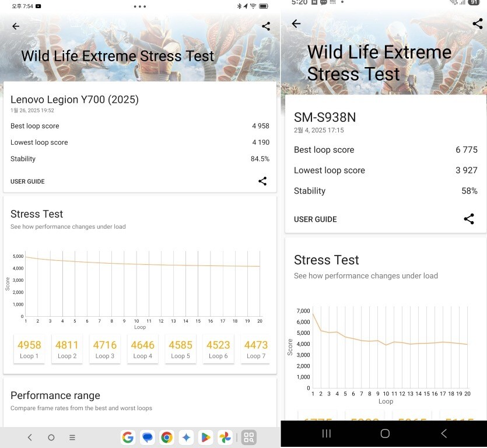Screen dimensions: 487x448
Task: Tap the tablet's three-line recents button
Action: click(72, 437)
